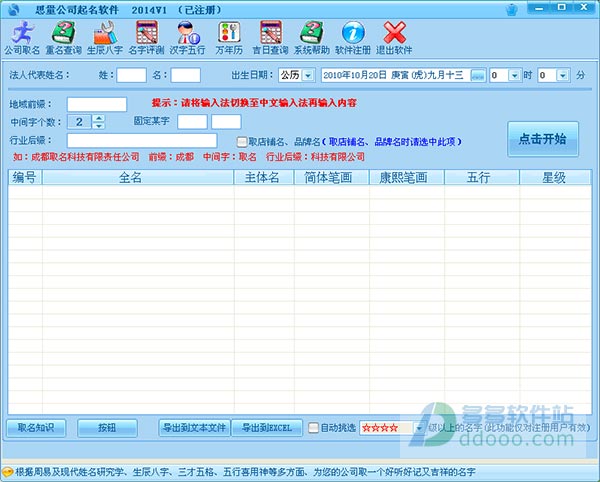Open the star rating dropdown
This screenshot has height=482, width=600.
(x=419, y=428)
